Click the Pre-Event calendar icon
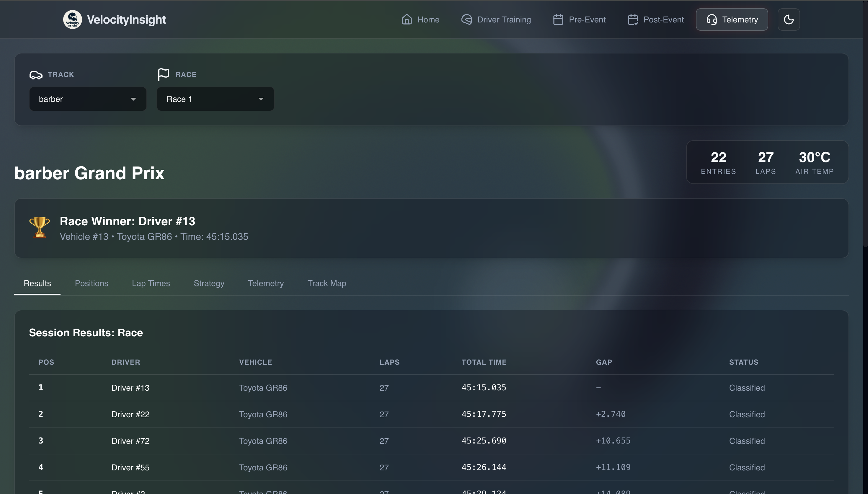This screenshot has height=494, width=868. pos(558,19)
